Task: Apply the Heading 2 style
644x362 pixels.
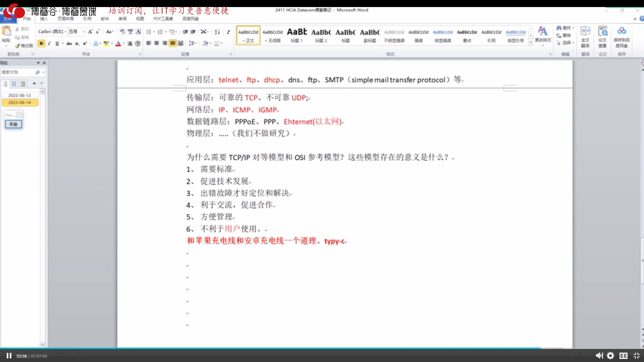Action: coord(321,35)
